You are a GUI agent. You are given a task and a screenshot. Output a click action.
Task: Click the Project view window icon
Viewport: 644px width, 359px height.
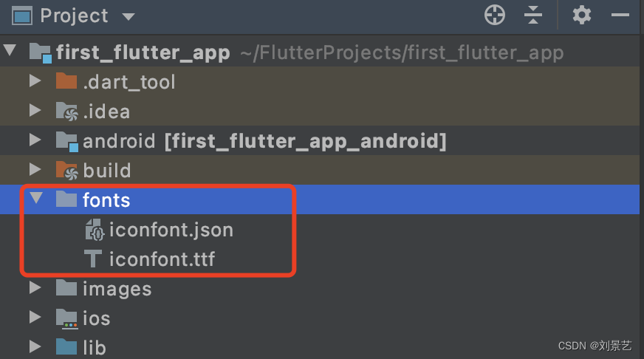click(x=21, y=16)
